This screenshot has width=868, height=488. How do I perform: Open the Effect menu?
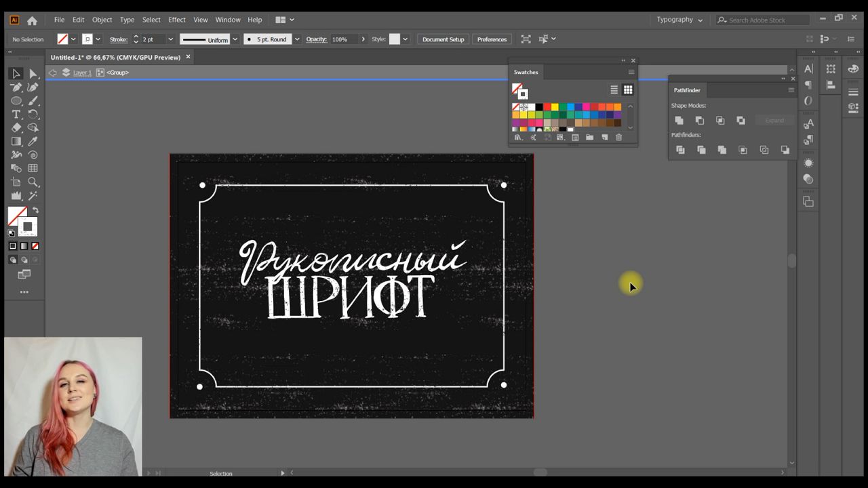click(177, 20)
